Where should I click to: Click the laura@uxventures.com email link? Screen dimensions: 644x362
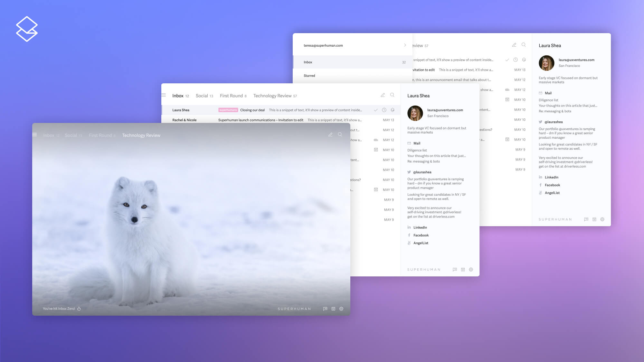(445, 110)
